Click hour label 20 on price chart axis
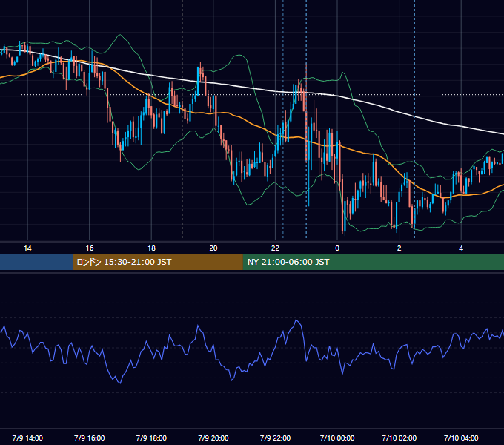 pos(213,248)
